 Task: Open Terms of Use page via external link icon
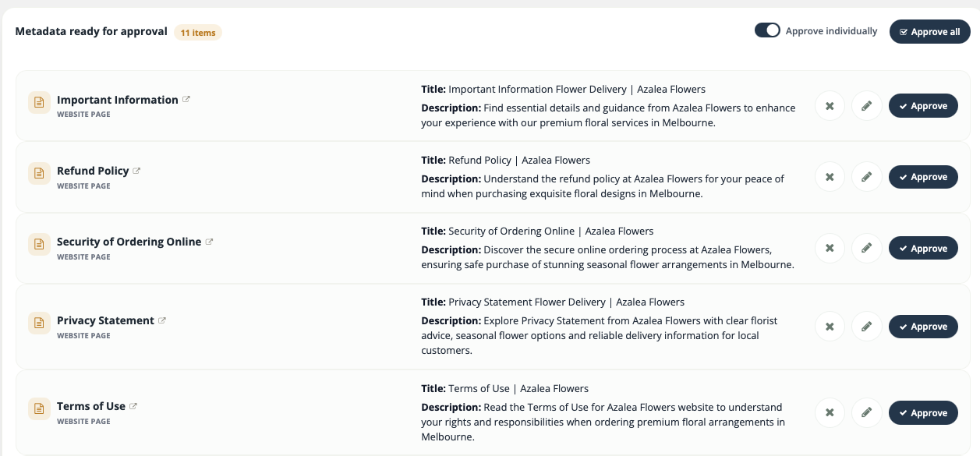[x=133, y=406]
